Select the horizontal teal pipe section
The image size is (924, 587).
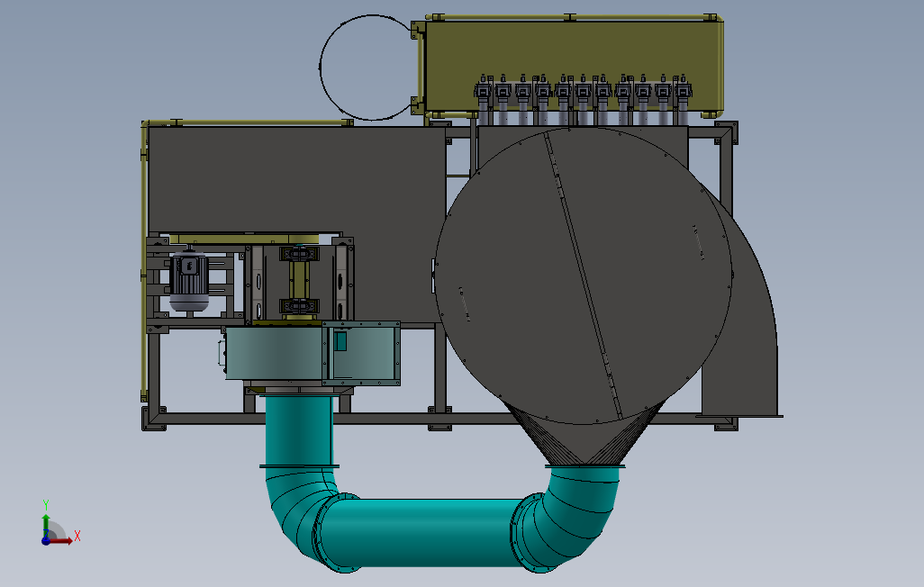coord(421,533)
